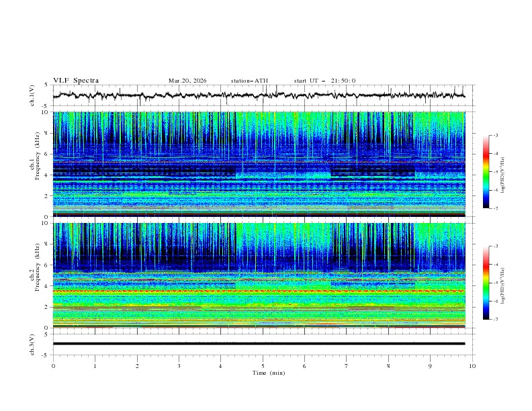Click the VLF Spectra title text

[76, 81]
